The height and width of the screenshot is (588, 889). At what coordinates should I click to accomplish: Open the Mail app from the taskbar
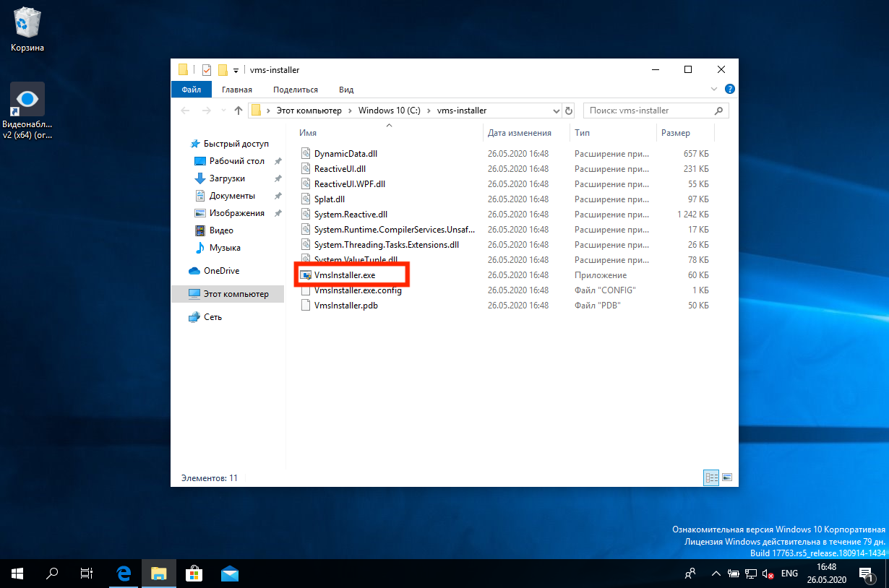coord(229,574)
